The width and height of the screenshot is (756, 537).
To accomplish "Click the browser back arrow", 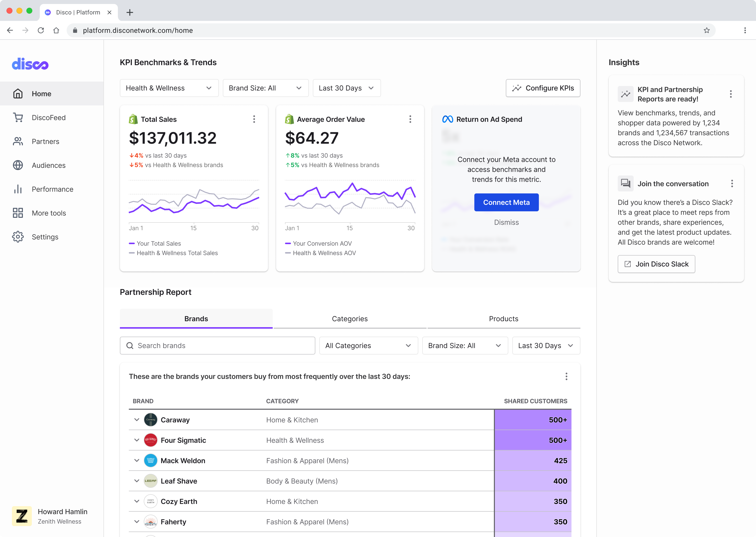I will [x=10, y=30].
